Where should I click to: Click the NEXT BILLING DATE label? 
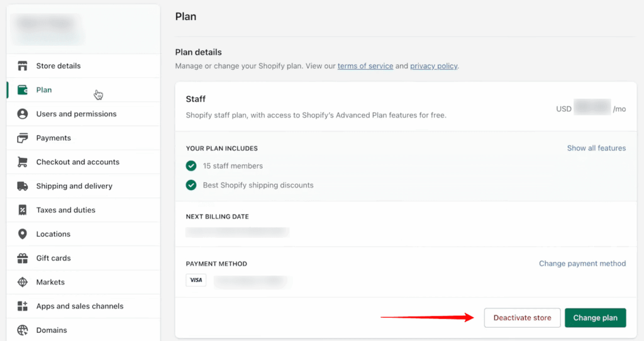coord(217,216)
